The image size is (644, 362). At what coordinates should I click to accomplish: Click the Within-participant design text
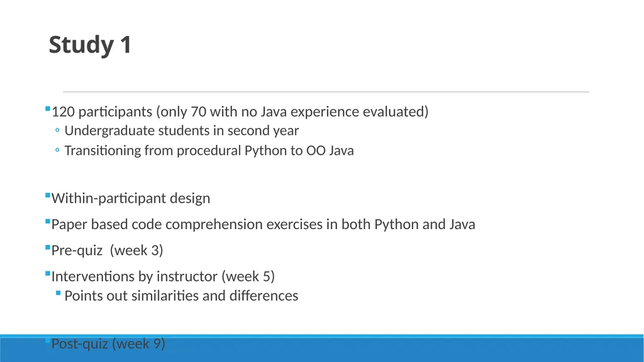(131, 198)
